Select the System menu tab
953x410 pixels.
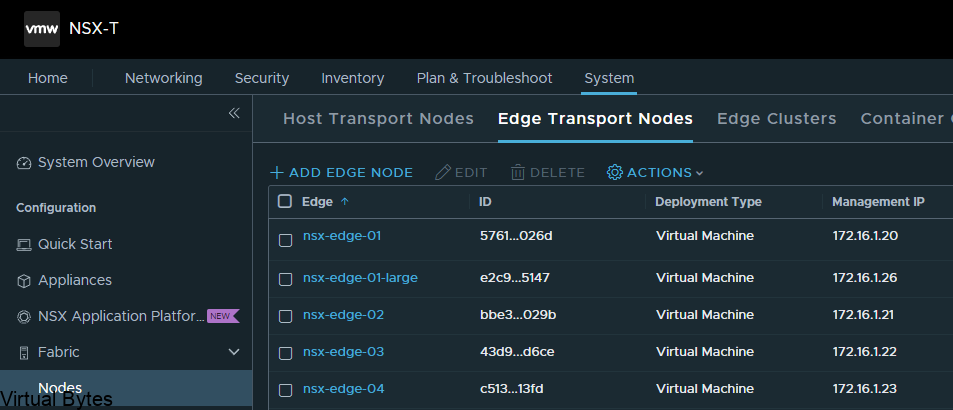pyautogui.click(x=609, y=78)
